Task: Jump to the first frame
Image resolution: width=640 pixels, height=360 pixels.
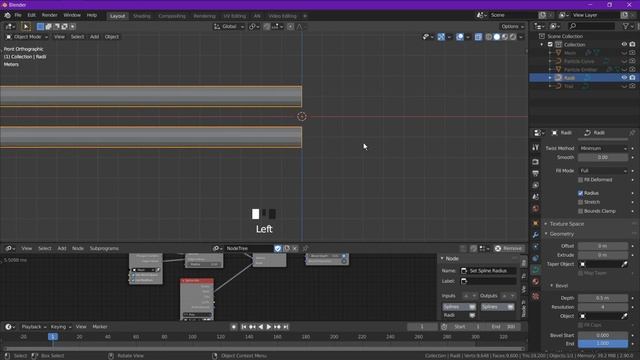Action: point(244,327)
